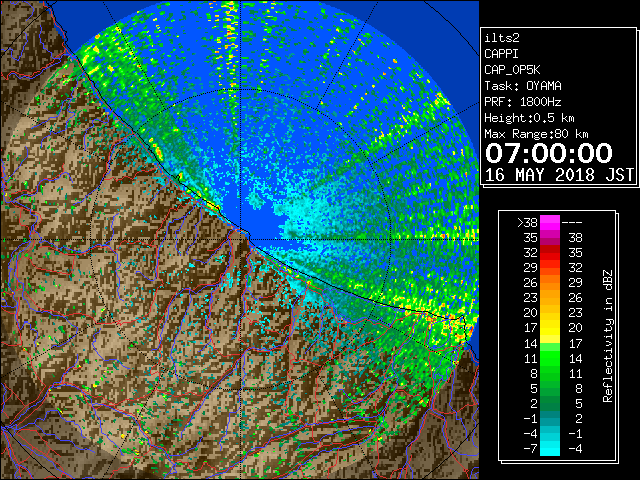This screenshot has width=640, height=480.
Task: Select the dark green 2–5 dBZ band
Action: [550, 403]
